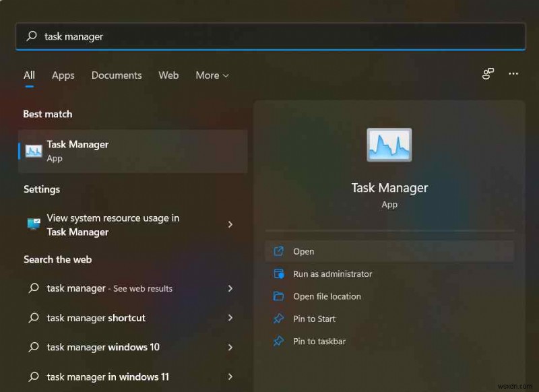Viewport: 539px width, 392px height.
Task: Select the Web search filter
Action: (x=168, y=75)
